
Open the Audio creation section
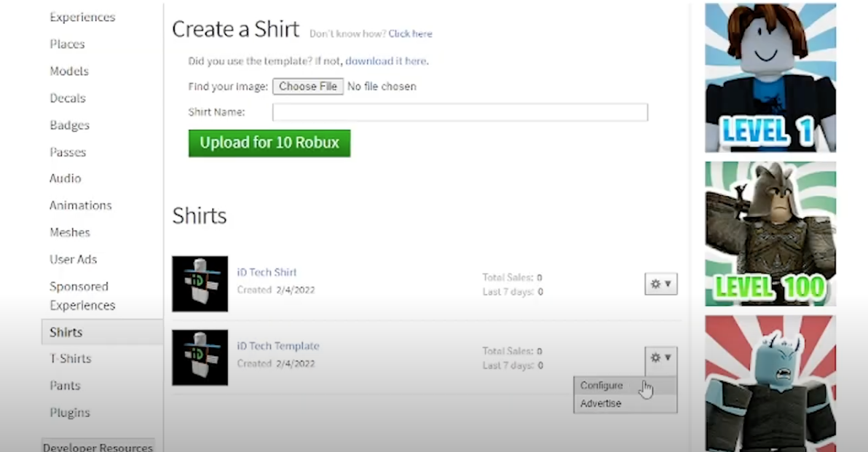[65, 178]
